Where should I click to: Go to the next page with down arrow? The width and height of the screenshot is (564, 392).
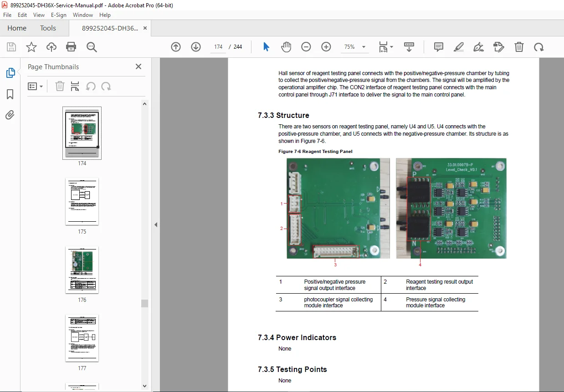[x=196, y=47]
